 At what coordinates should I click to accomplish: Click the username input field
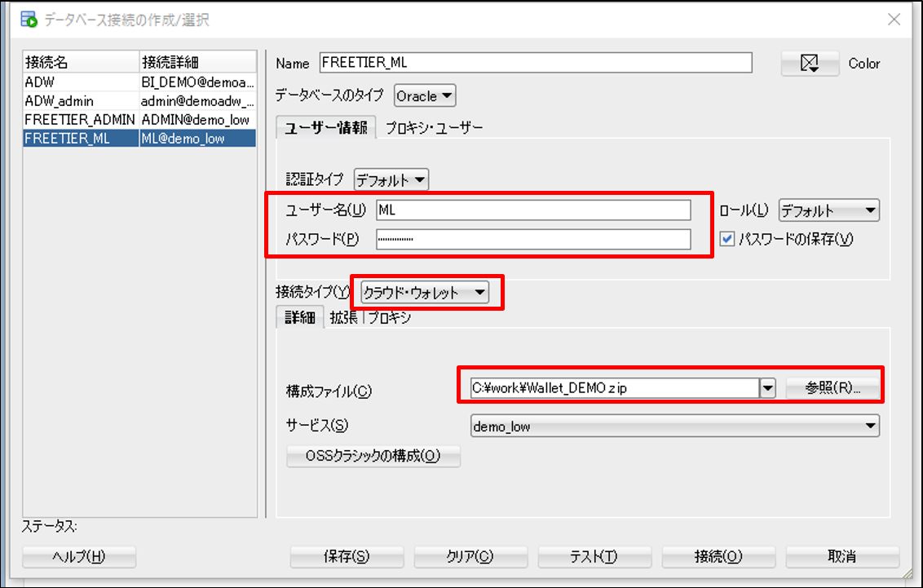point(533,210)
